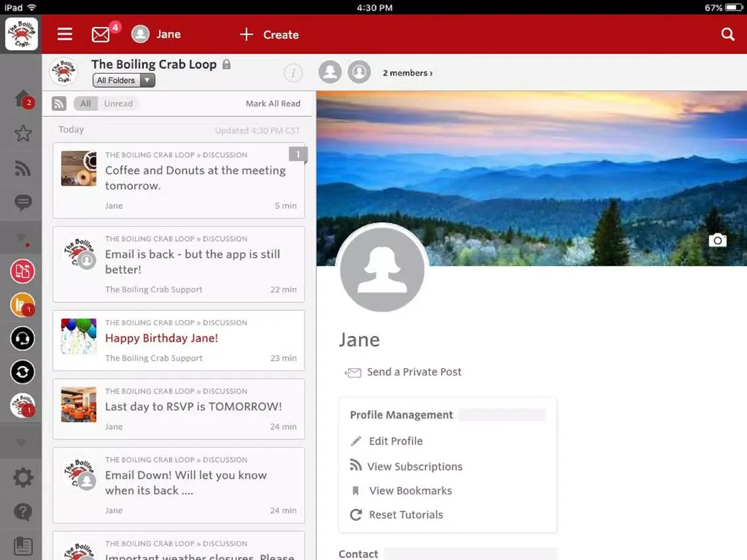
Task: Show All posts filter
Action: [x=85, y=103]
